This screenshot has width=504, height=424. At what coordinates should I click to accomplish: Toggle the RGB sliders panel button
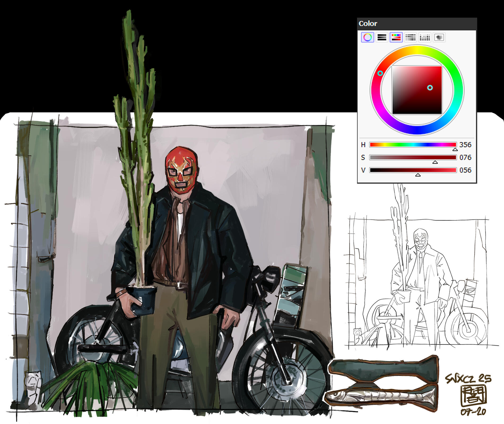tap(382, 37)
